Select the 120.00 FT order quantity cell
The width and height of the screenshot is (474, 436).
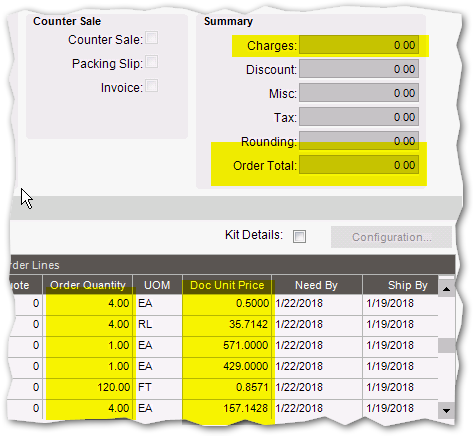coord(88,387)
